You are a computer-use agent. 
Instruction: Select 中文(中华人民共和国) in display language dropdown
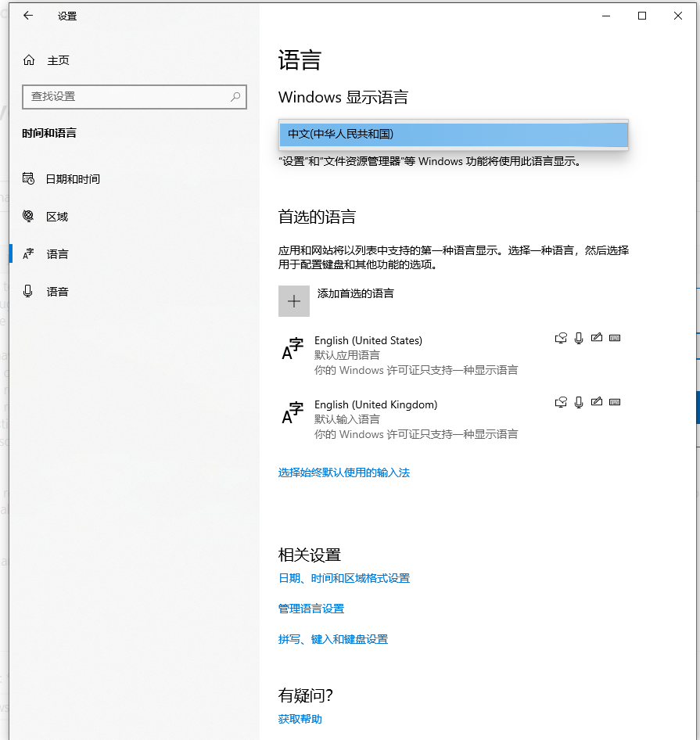click(x=453, y=135)
